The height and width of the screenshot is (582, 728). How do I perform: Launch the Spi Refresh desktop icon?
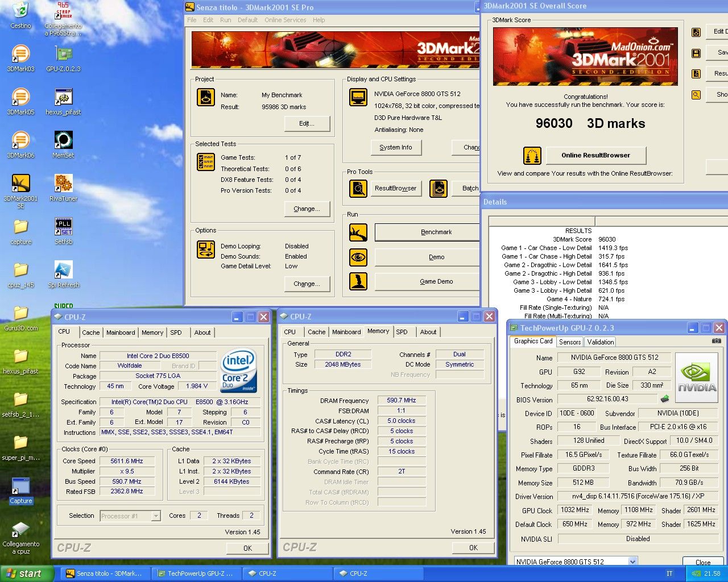point(63,274)
